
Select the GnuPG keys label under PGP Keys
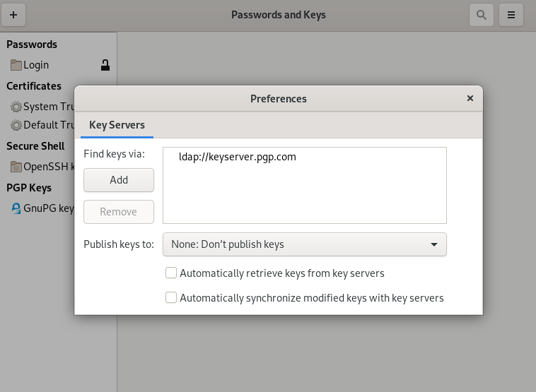tap(48, 208)
